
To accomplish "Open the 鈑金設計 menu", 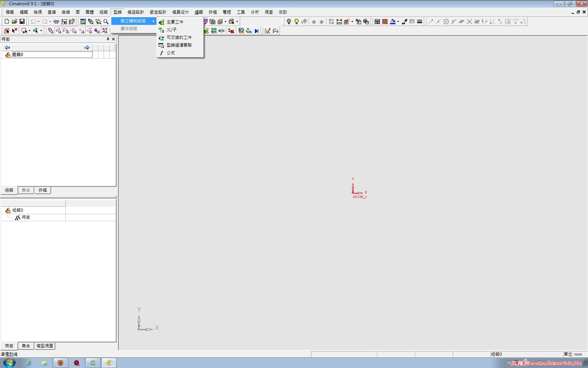I will pos(158,12).
